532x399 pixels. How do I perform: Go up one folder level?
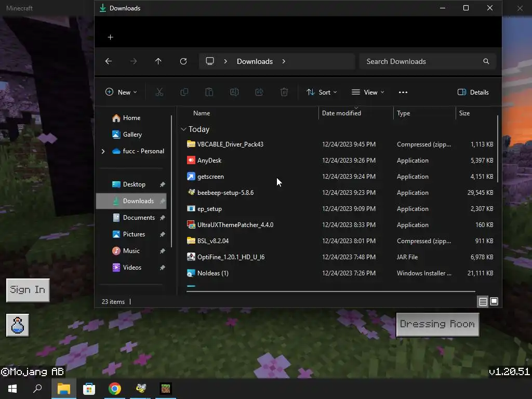click(158, 61)
